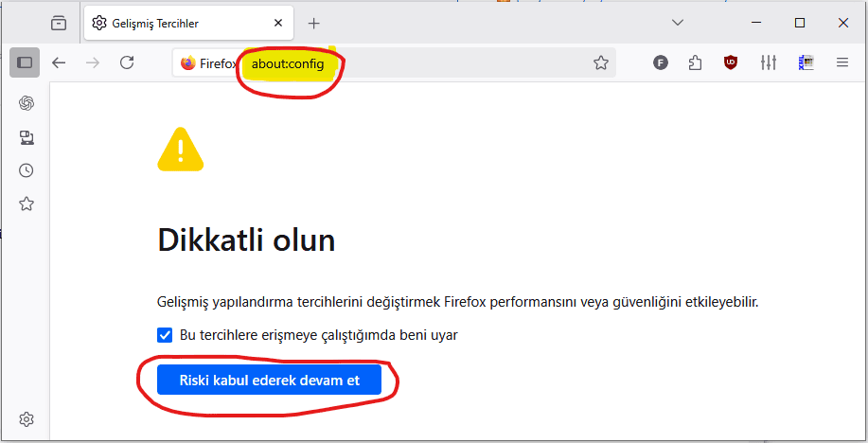The width and height of the screenshot is (868, 443).
Task: Click the Firefox account F icon
Action: click(x=660, y=62)
